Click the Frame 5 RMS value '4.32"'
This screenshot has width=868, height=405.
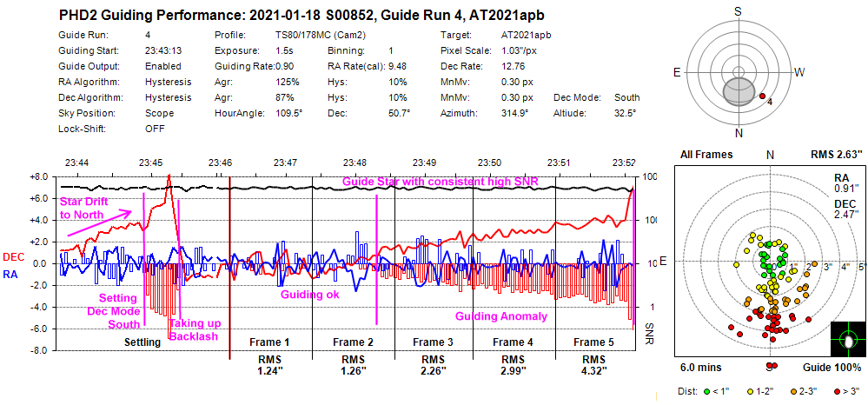595,370
